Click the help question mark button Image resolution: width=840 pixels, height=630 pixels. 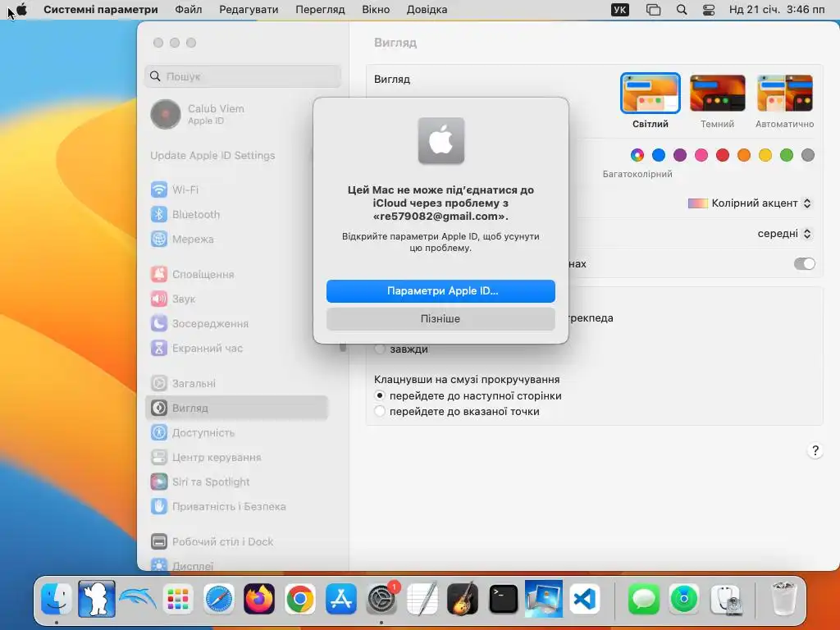click(x=815, y=450)
